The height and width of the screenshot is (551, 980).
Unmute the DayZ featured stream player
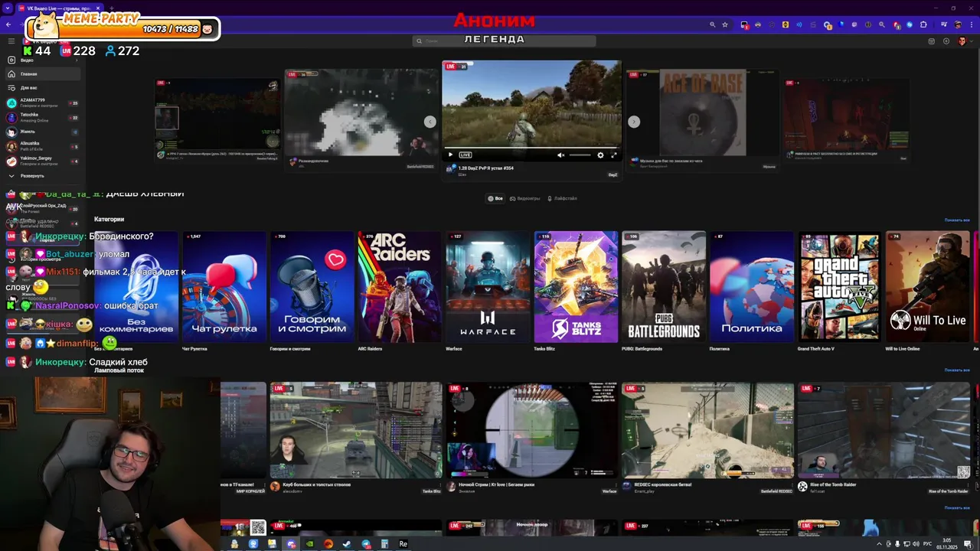[561, 155]
